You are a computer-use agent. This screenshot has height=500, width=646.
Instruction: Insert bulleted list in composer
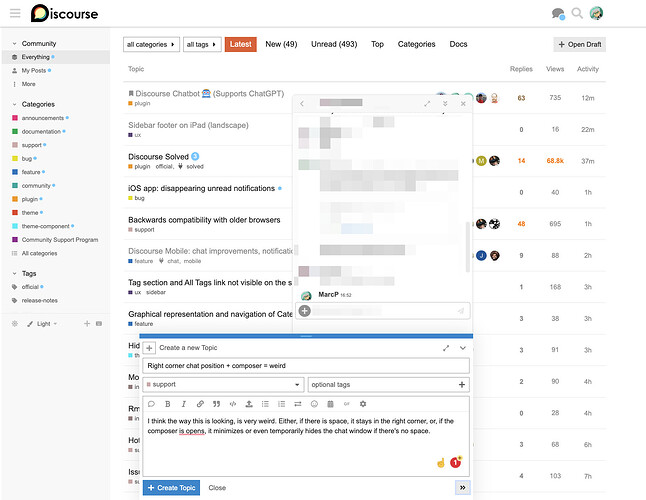tap(265, 404)
